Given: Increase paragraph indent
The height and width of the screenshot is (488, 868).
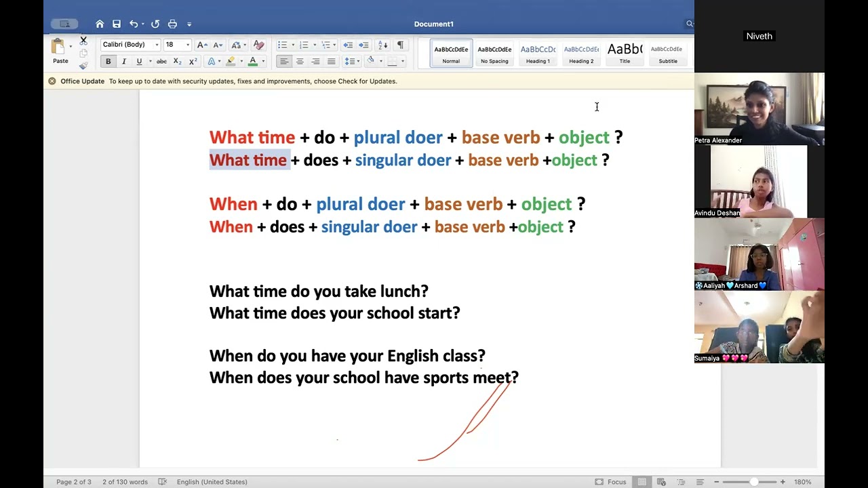Looking at the screenshot, I should click(364, 45).
